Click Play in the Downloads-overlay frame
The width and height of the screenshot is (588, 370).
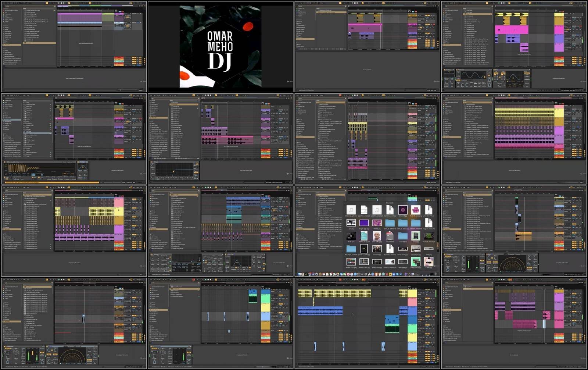(x=352, y=187)
